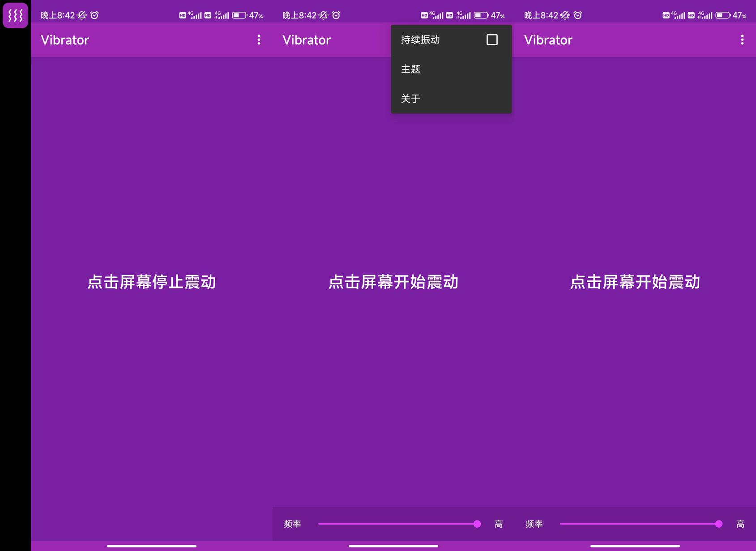This screenshot has width=756, height=551.
Task: Click the alarm clock icon in the middle status bar
Action: click(x=336, y=15)
